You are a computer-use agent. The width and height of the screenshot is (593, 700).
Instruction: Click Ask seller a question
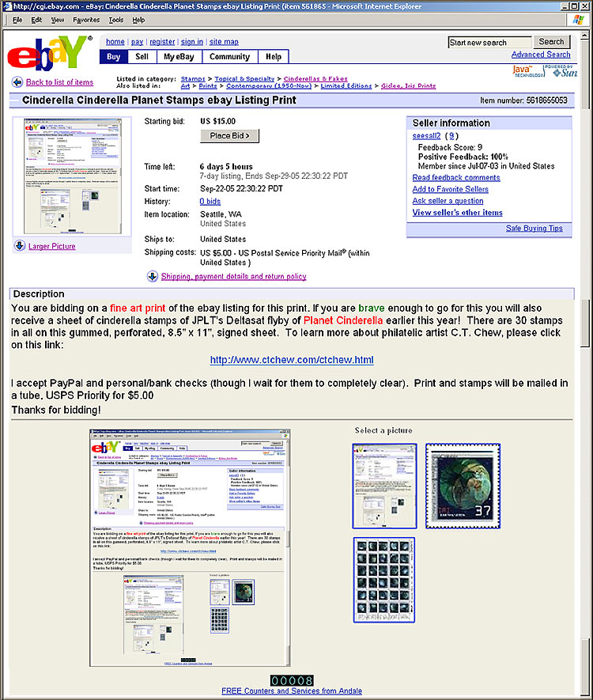[448, 201]
